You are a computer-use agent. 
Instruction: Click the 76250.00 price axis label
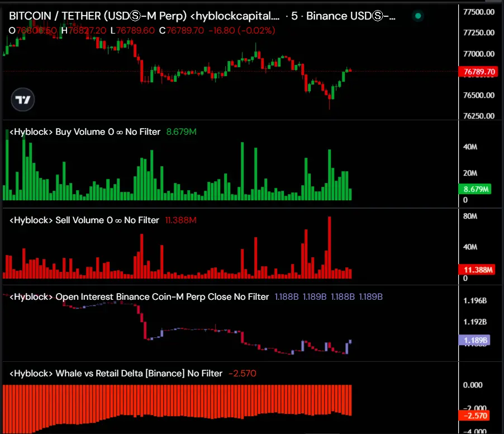tap(479, 116)
